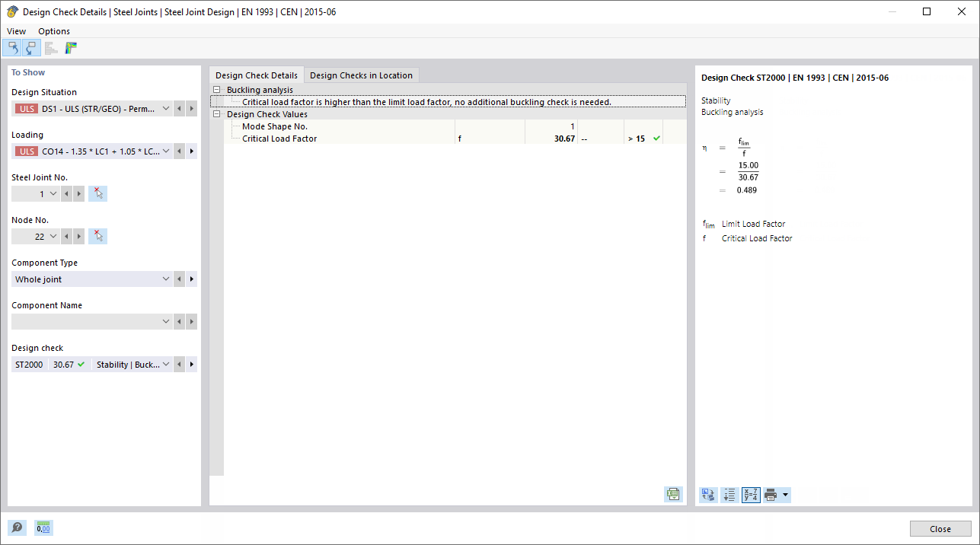Click the back navigation arrow in toolbar
The image size is (980, 545).
pos(12,47)
